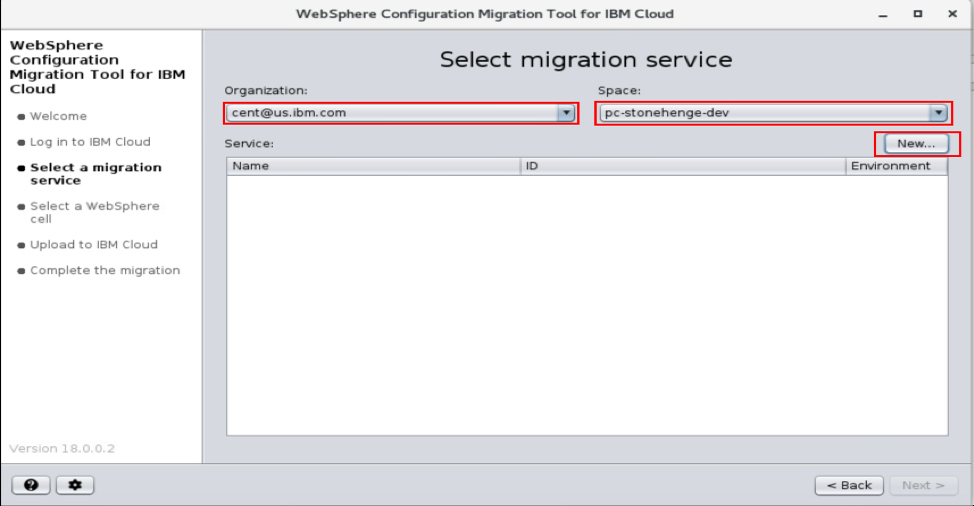Sort services by Name column header
Viewport: 974px width, 506px height.
coord(373,166)
